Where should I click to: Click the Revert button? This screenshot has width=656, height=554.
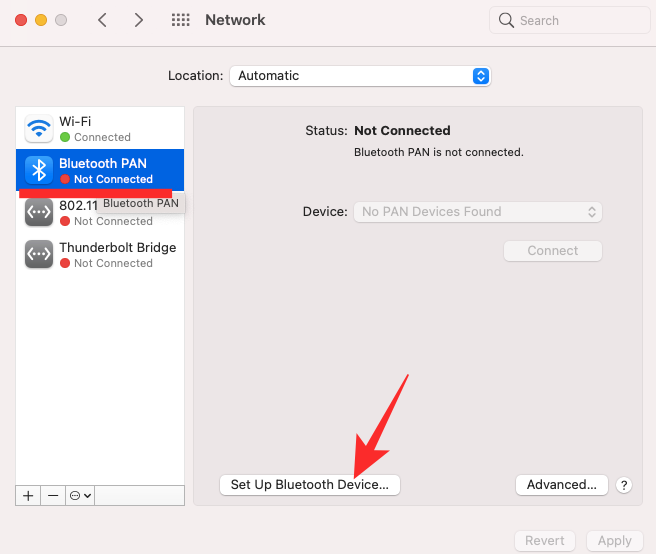click(x=545, y=541)
